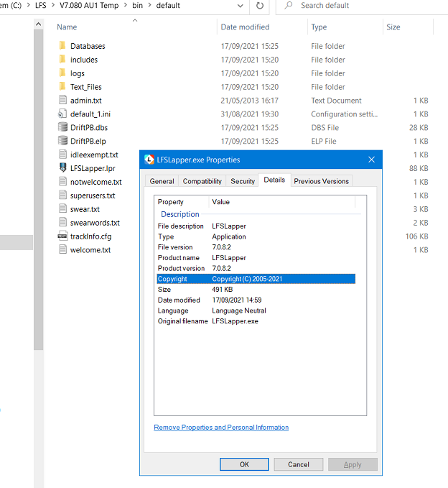Select the Product version property row
The height and width of the screenshot is (488, 448).
[x=256, y=268]
